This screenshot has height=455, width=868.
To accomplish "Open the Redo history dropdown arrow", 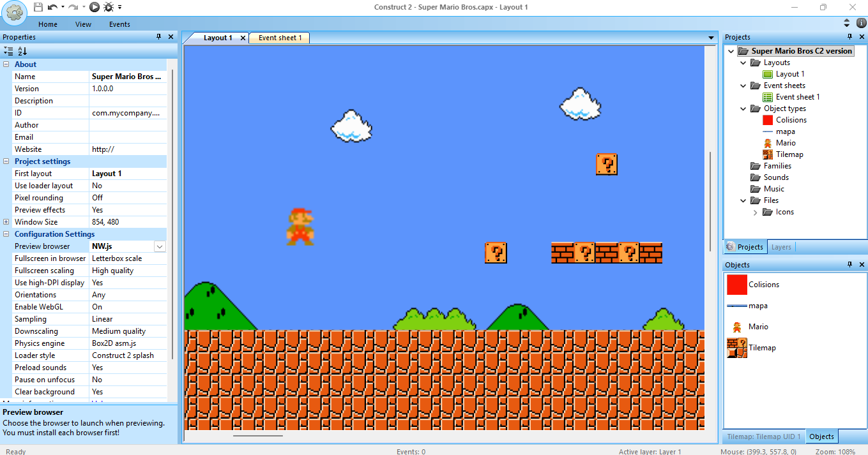I will (83, 7).
